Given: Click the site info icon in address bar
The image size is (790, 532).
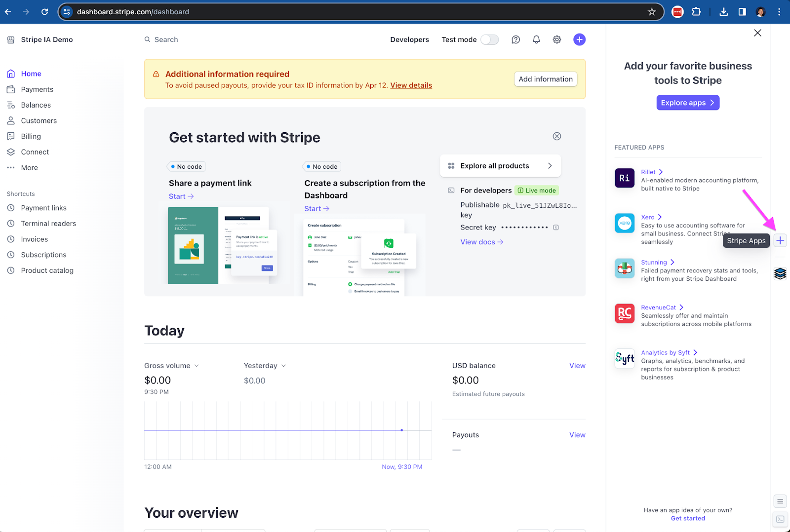Looking at the screenshot, I should [x=67, y=12].
